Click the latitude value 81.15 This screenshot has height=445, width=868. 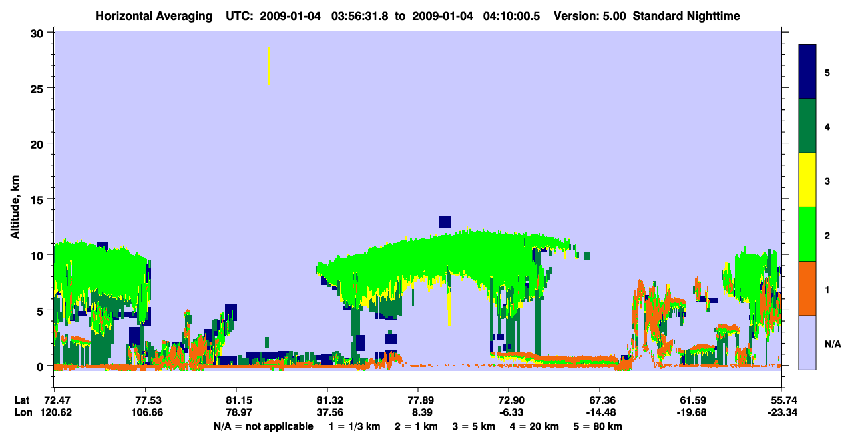(236, 400)
